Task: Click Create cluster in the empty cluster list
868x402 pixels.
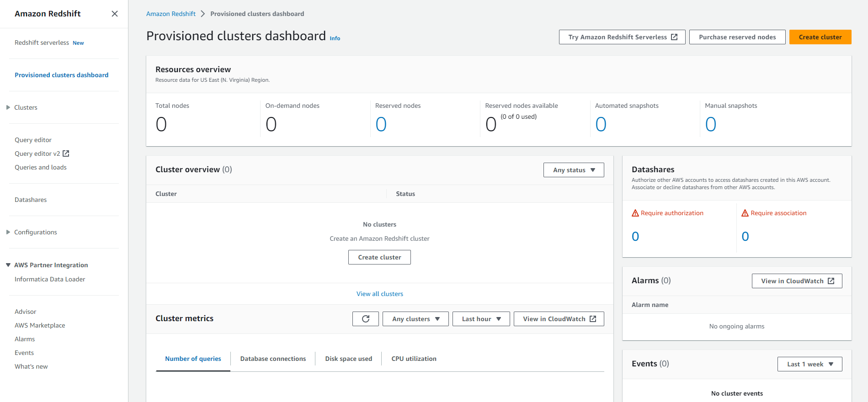Action: [379, 257]
